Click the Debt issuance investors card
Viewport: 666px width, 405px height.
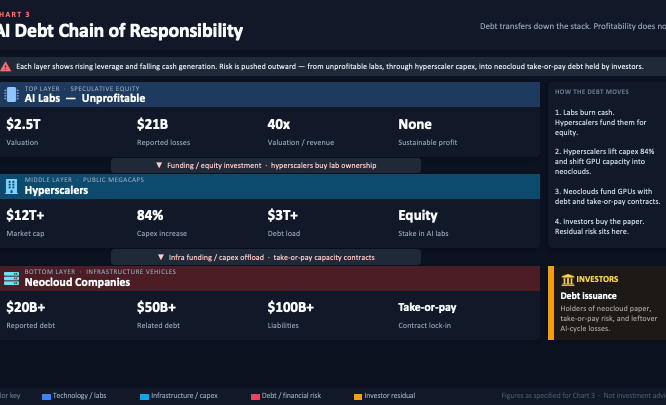[x=607, y=303]
